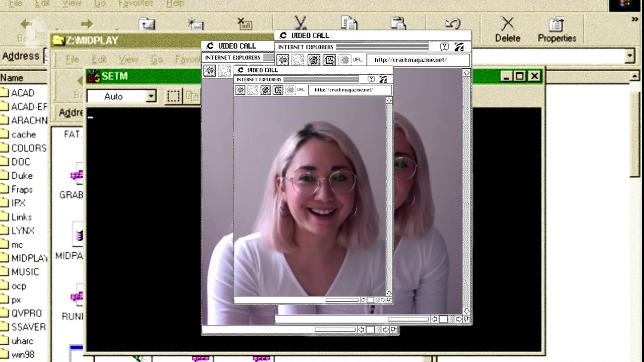Click the front video window's horizontal scrollbar
This screenshot has height=362, width=644.
point(341,300)
